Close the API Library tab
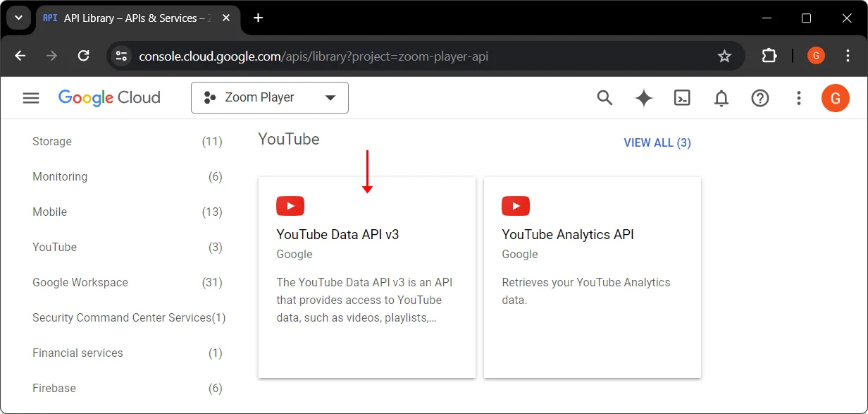 225,18
